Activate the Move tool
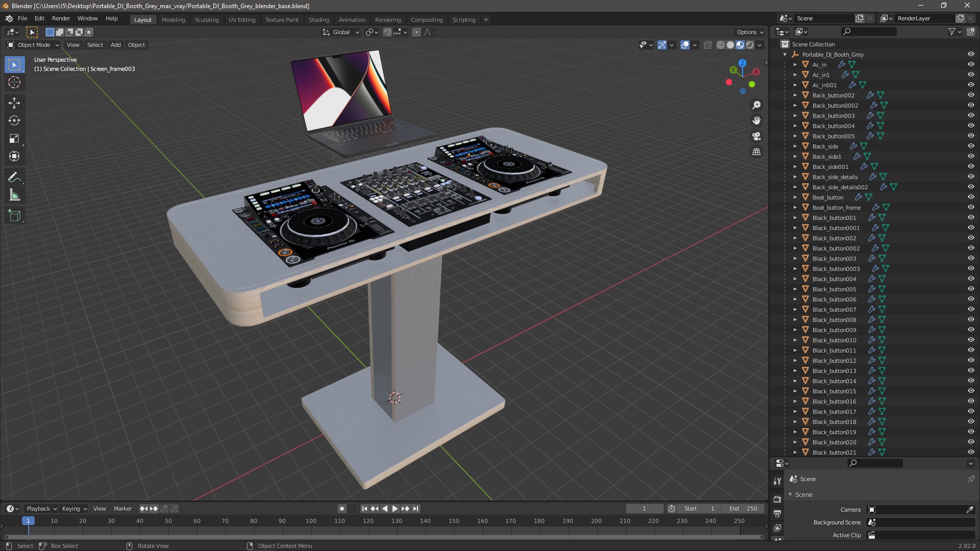Image resolution: width=980 pixels, height=551 pixels. tap(14, 103)
